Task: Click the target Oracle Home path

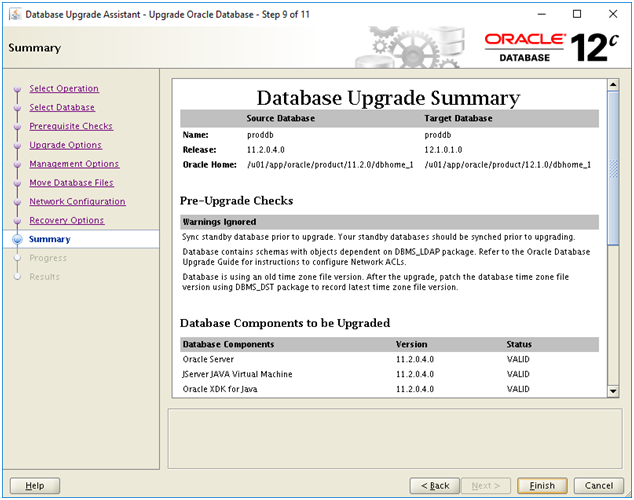Action: (x=508, y=165)
